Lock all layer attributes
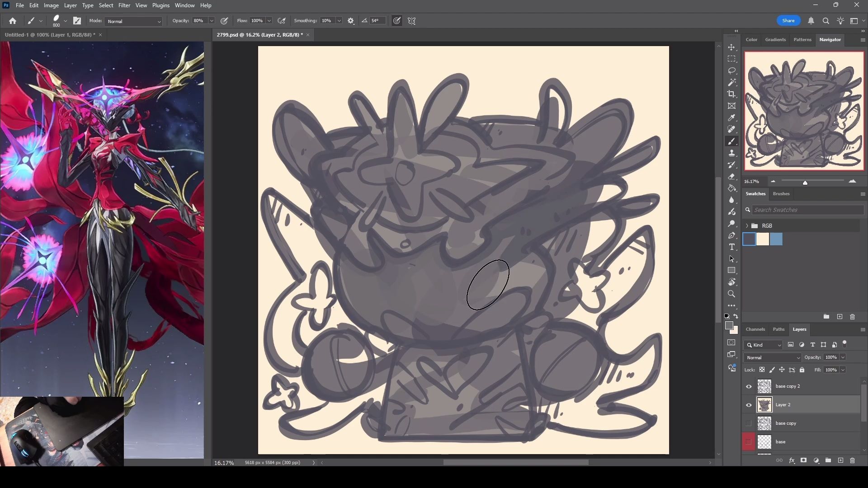Image resolution: width=868 pixels, height=488 pixels. tap(802, 370)
